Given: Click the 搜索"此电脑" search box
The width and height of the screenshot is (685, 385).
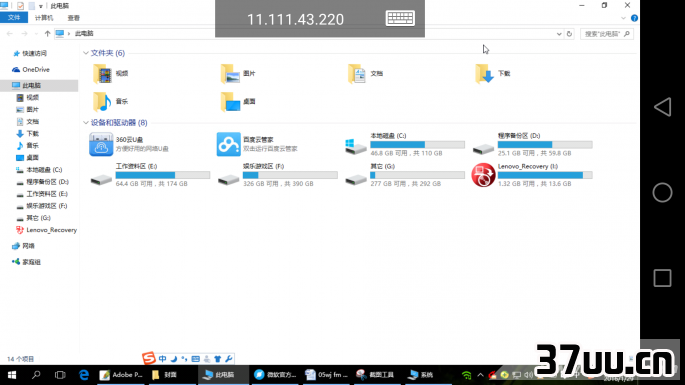Looking at the screenshot, I should point(606,34).
